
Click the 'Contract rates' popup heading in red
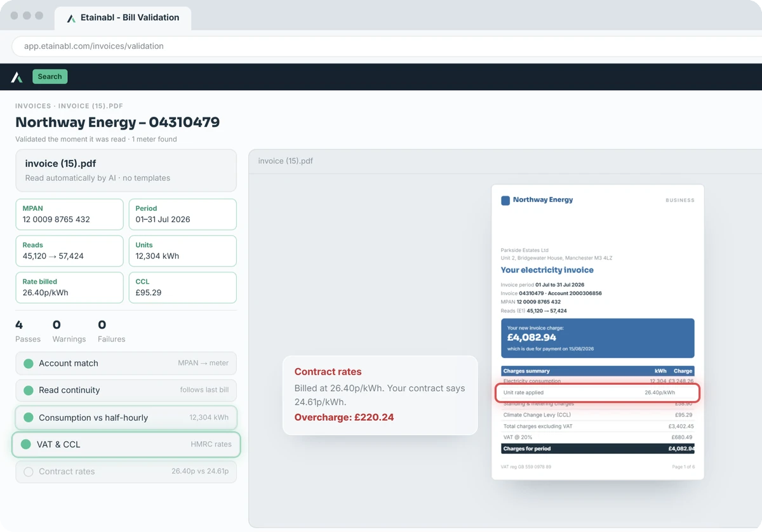click(x=328, y=372)
